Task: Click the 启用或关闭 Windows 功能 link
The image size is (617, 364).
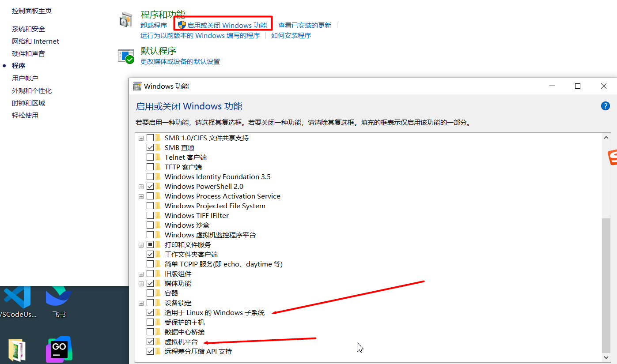Action: [227, 25]
